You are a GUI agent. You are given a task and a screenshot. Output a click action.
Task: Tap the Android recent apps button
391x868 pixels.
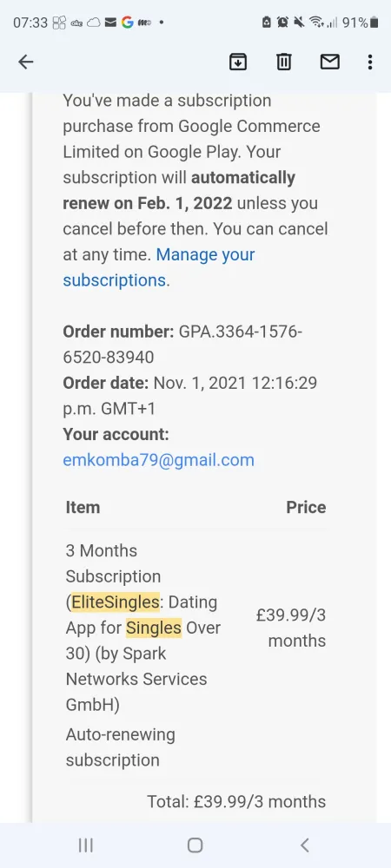(x=85, y=845)
